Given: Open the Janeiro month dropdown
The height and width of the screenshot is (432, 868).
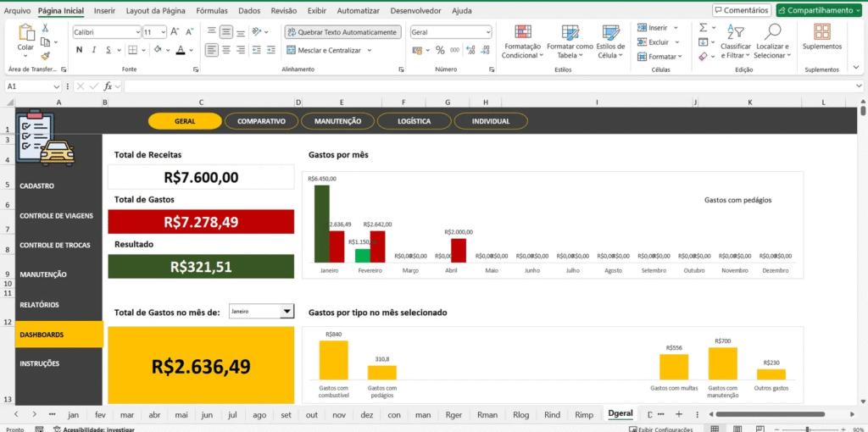Looking at the screenshot, I should [286, 312].
